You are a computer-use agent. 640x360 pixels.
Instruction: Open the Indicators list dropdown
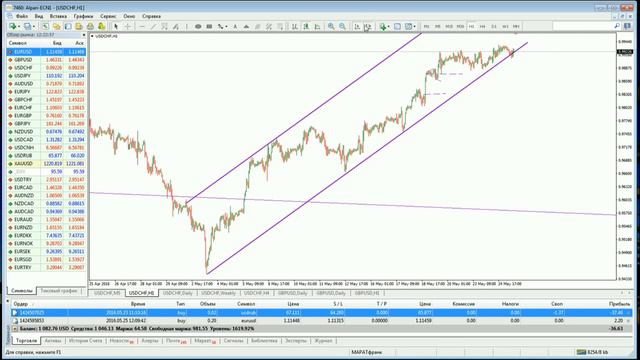click(388, 27)
